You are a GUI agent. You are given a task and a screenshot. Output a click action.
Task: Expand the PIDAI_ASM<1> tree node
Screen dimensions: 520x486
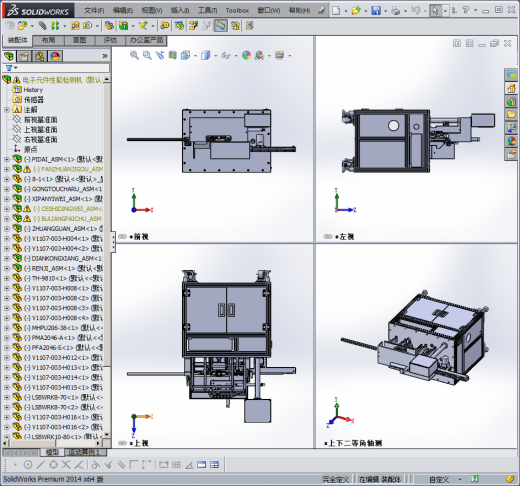pos(7,159)
